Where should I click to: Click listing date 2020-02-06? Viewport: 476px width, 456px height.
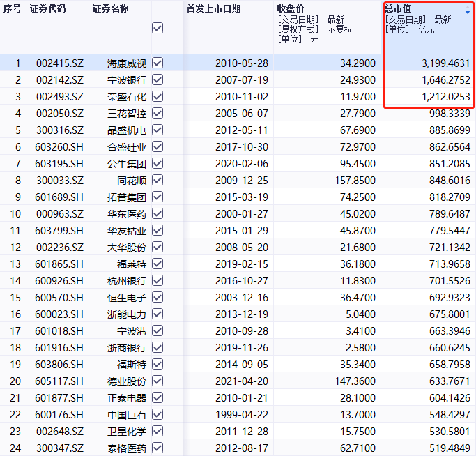pos(242,164)
